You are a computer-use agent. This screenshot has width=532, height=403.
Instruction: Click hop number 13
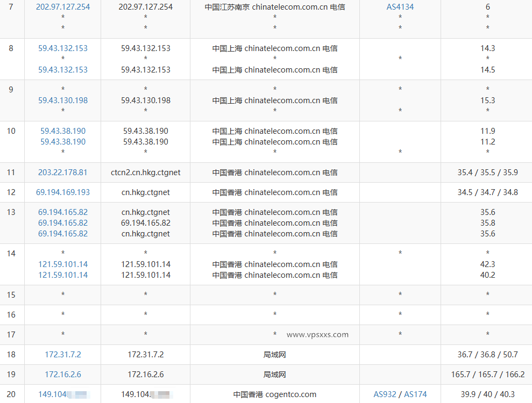(11, 212)
